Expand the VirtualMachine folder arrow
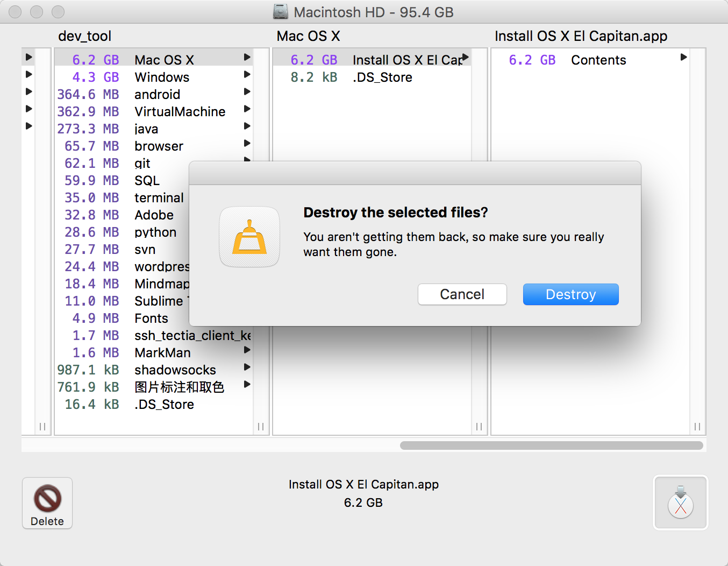This screenshot has height=566, width=728. click(x=247, y=109)
